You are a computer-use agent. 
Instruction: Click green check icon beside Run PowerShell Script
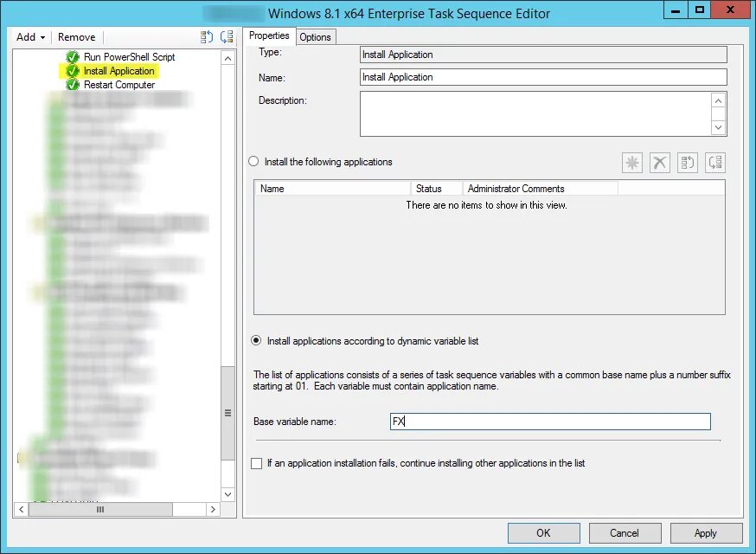click(73, 57)
